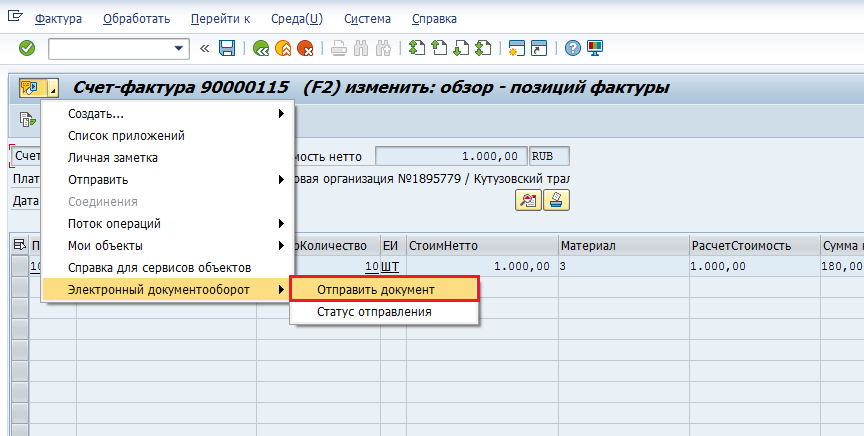Select Личная заметка menu entry

pos(112,157)
